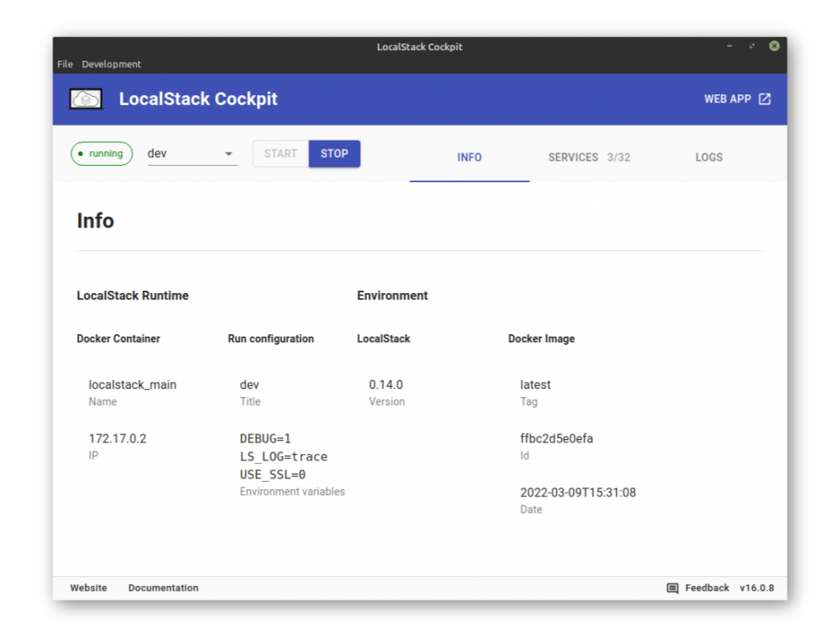This screenshot has width=840, height=637.
Task: Select the run configuration title dev
Action: click(x=249, y=385)
